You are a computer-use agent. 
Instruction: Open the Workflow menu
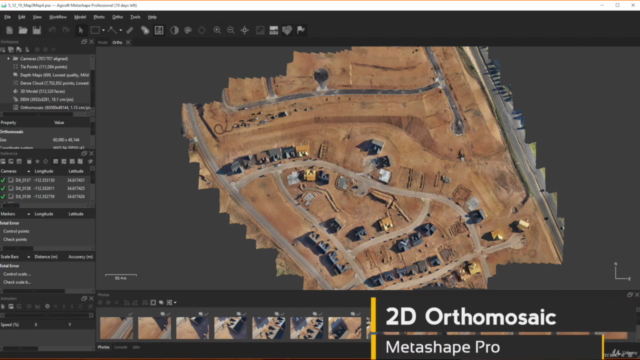coord(58,17)
